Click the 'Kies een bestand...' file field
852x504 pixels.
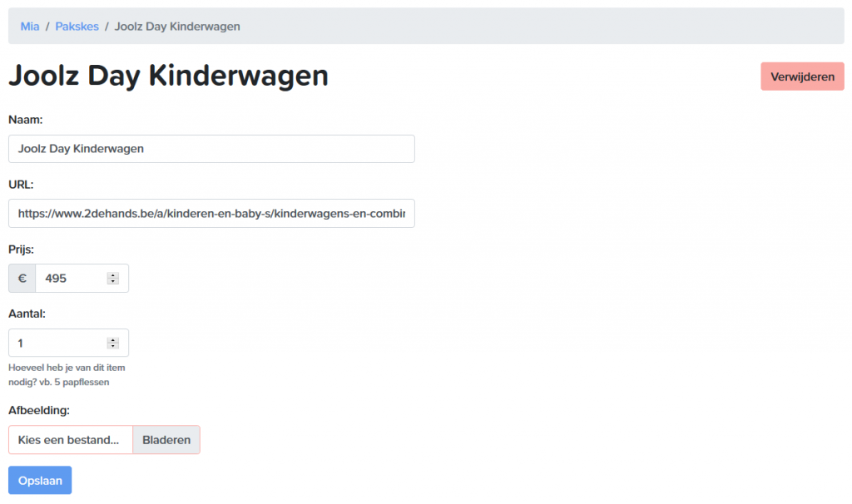pos(71,440)
